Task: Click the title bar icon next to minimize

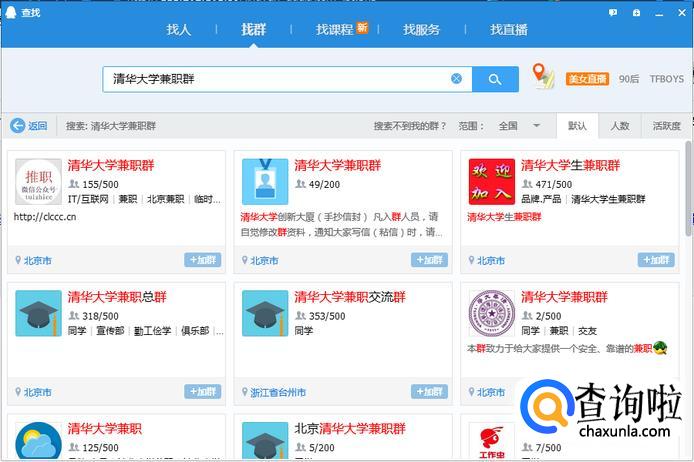Action: coord(636,13)
